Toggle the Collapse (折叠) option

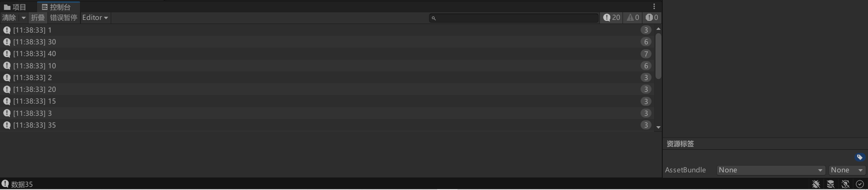[x=38, y=18]
